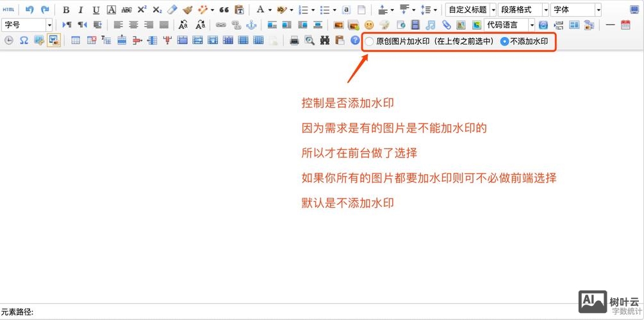Insert music with note icon
The height and width of the screenshot is (320, 644).
(x=430, y=25)
